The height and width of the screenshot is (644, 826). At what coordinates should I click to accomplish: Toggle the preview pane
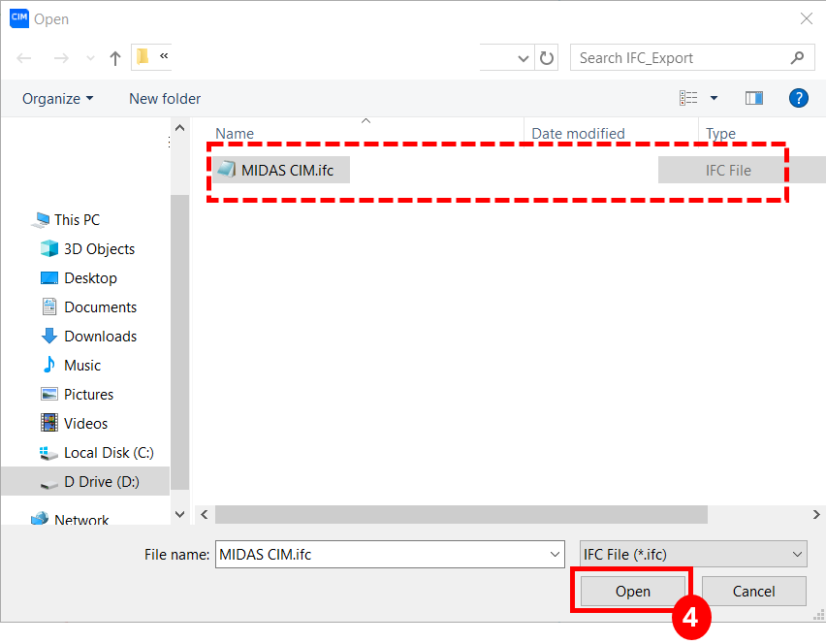point(754,98)
